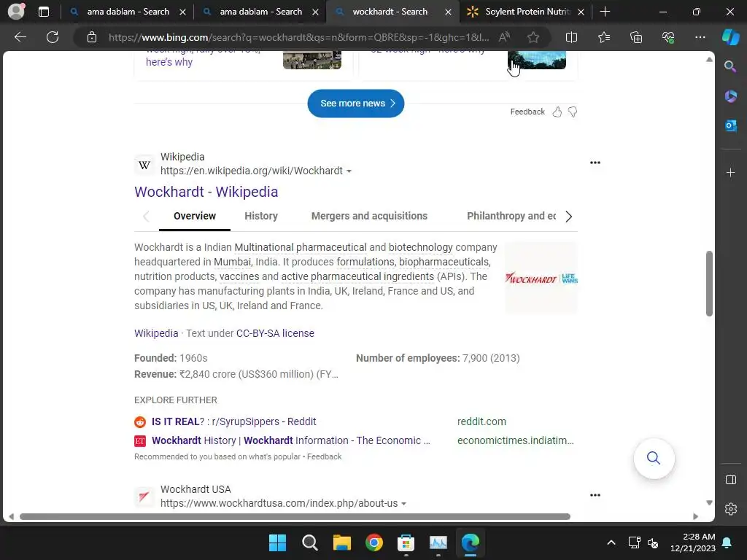This screenshot has height=560, width=747.
Task: Click the vertical page scrollbar thumb
Action: click(x=709, y=284)
